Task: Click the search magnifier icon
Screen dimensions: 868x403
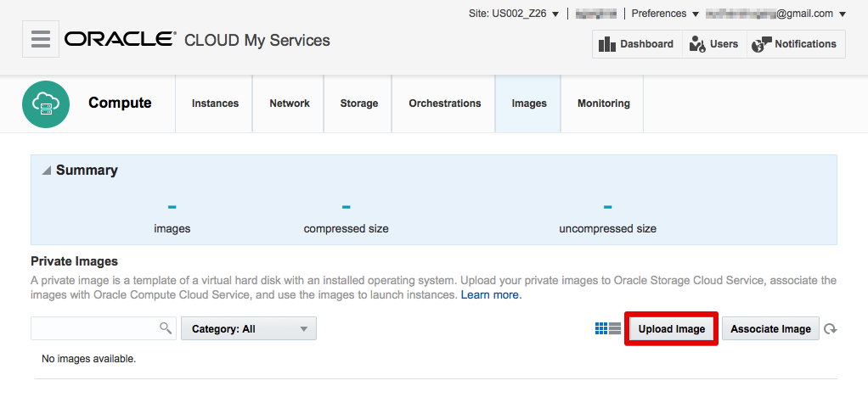Action: [x=166, y=328]
